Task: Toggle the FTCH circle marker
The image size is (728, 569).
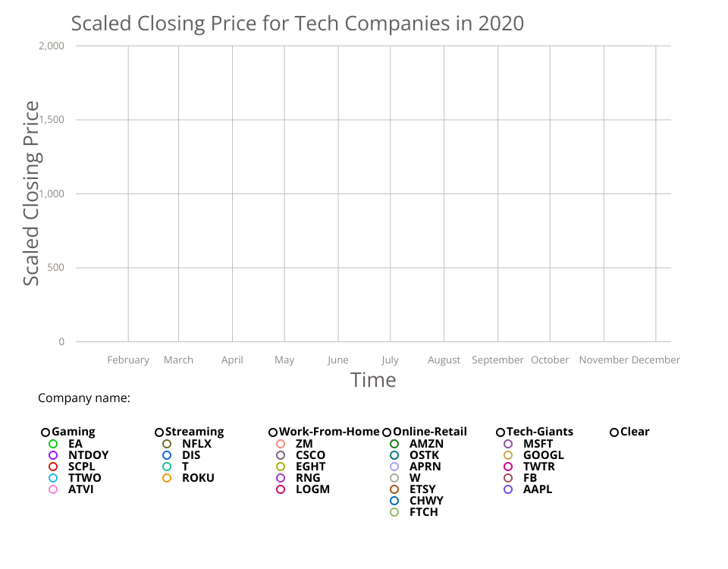Action: [394, 512]
